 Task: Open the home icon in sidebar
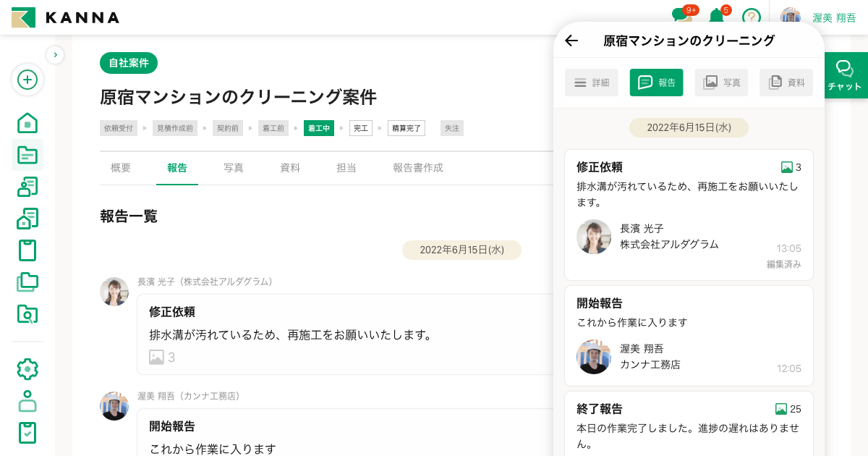(27, 123)
